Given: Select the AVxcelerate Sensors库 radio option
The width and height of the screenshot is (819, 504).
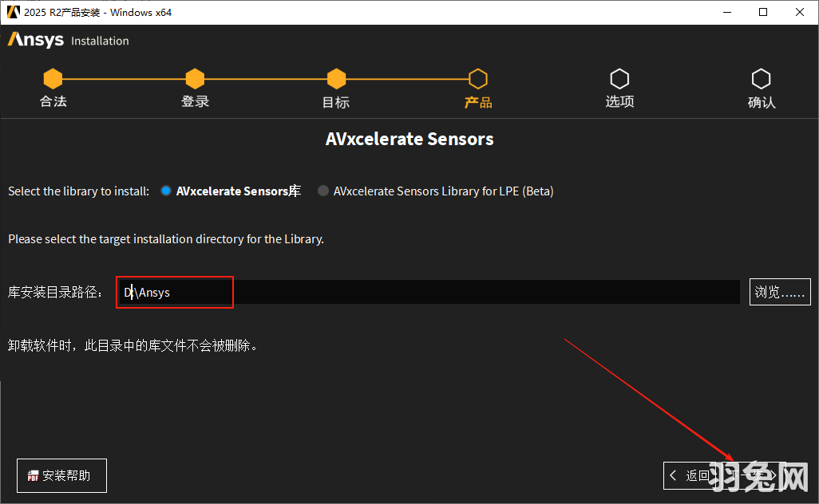Looking at the screenshot, I should (166, 191).
